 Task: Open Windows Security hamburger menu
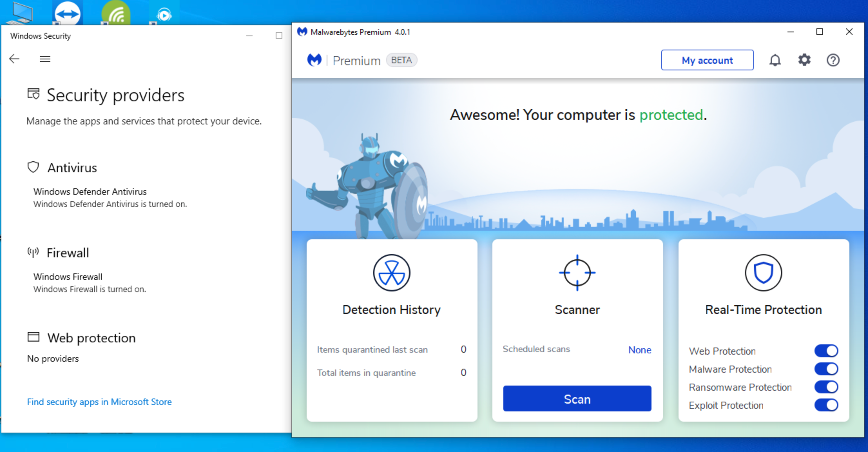[45, 59]
